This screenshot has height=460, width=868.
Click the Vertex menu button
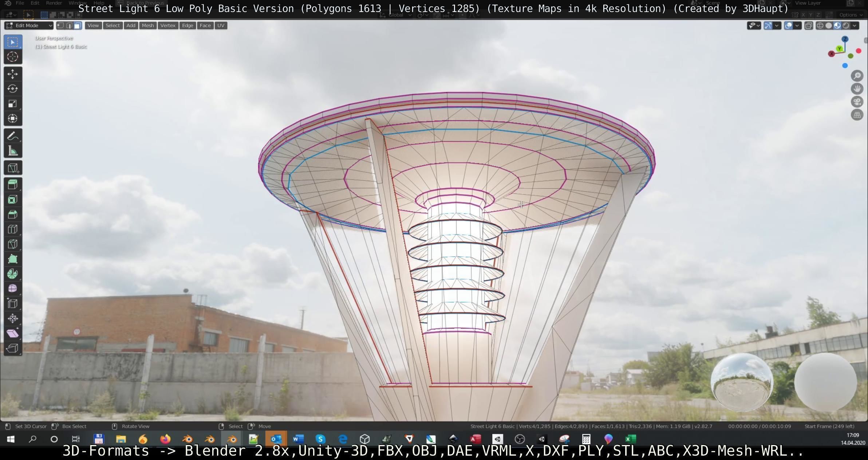[x=167, y=25]
